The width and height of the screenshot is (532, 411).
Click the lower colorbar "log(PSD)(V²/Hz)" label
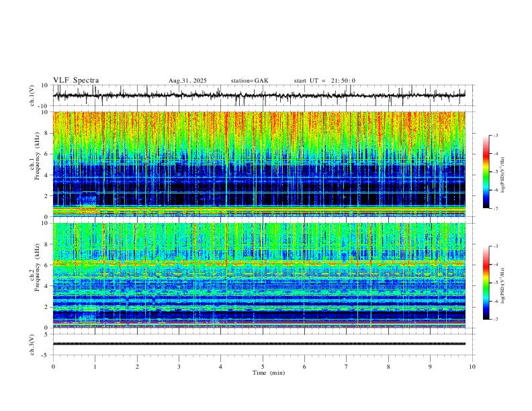(503, 285)
